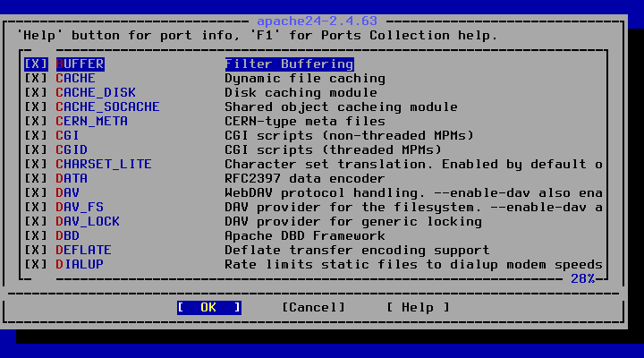
Task: Toggle the DAV_FS checkbox
Action: point(36,207)
